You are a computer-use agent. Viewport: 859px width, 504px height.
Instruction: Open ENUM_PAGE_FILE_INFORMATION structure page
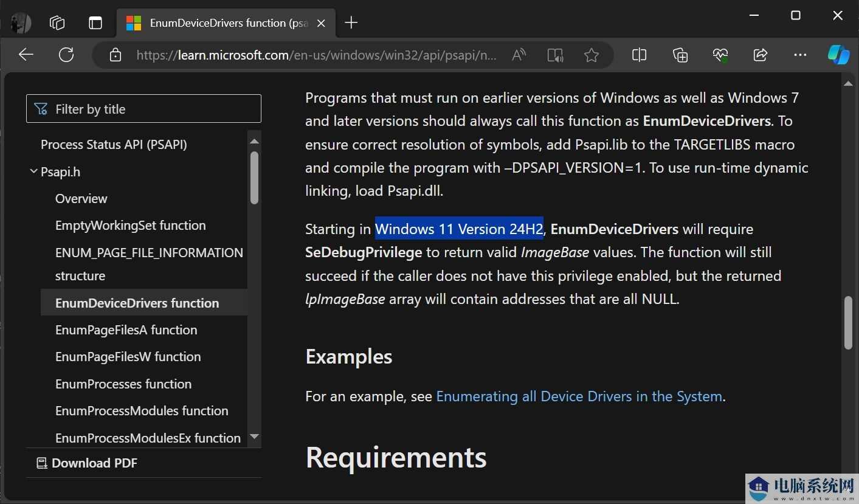(149, 264)
